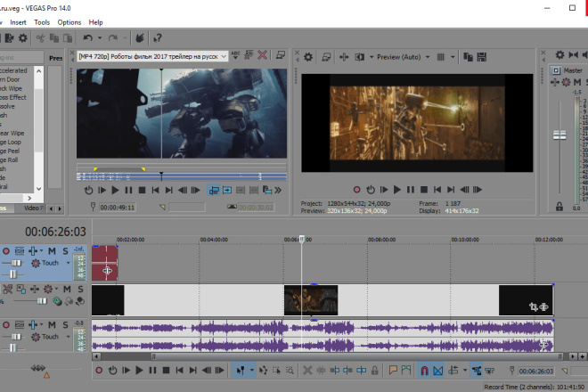Click the Trimmer cursor position timecode field
This screenshot has height=392, width=588.
118,207
